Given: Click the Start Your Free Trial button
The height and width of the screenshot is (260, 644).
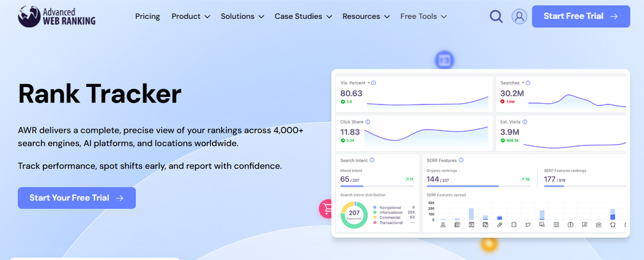Looking at the screenshot, I should 77,198.
